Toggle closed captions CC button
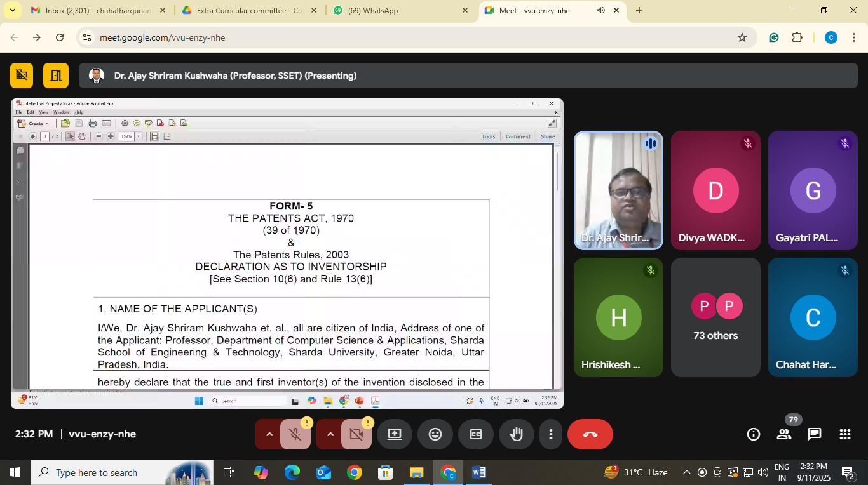 coord(475,434)
